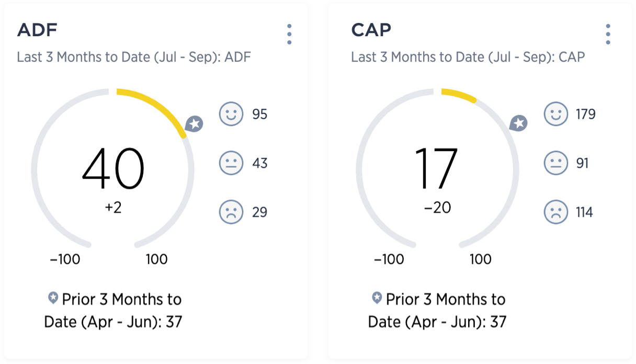Open the CAP card three-dot menu
636x364 pixels.
coord(608,34)
